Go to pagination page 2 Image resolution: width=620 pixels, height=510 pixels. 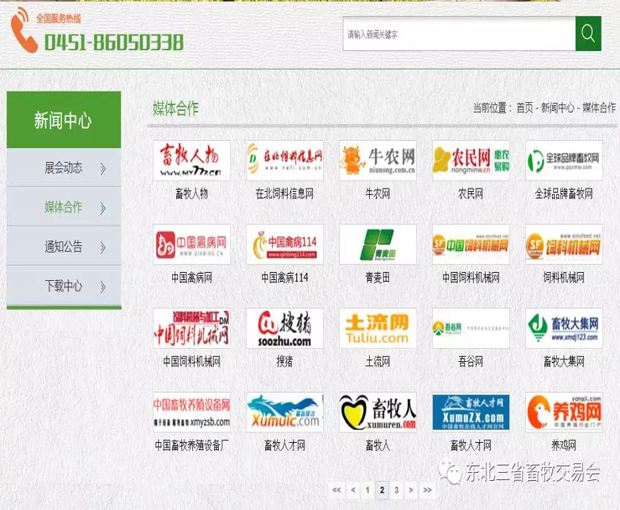pyautogui.click(x=382, y=490)
